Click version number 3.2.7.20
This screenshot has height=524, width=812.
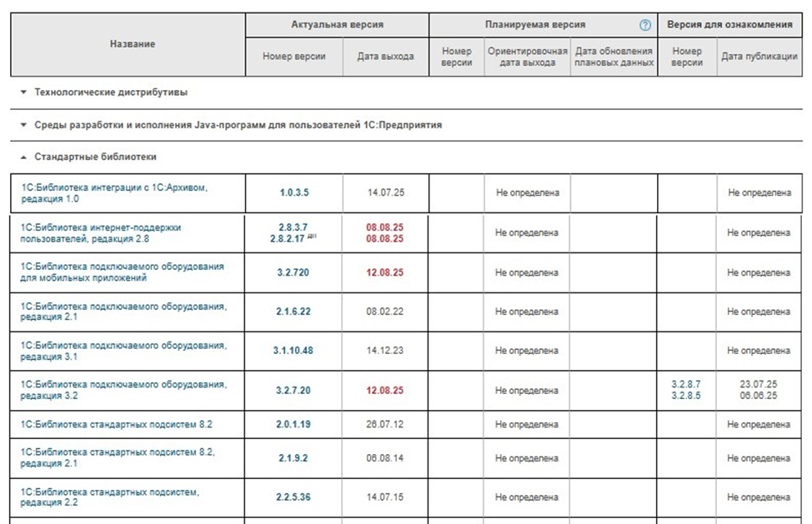click(293, 391)
